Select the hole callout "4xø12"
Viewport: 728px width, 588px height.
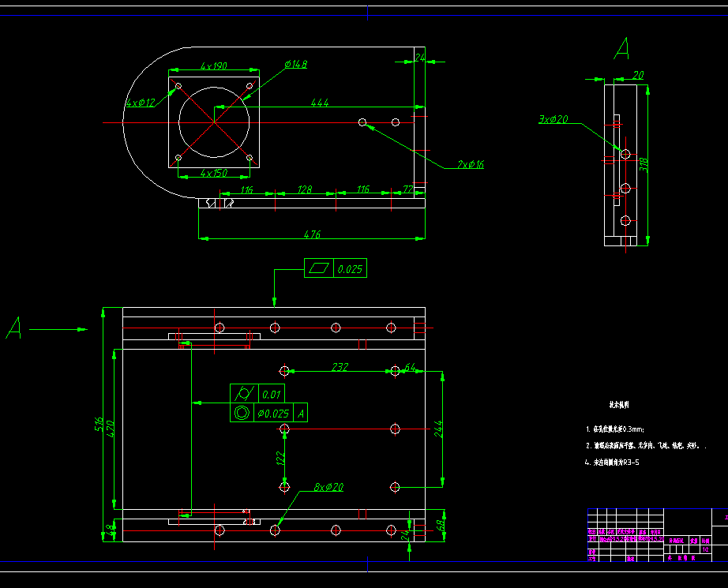click(141, 103)
